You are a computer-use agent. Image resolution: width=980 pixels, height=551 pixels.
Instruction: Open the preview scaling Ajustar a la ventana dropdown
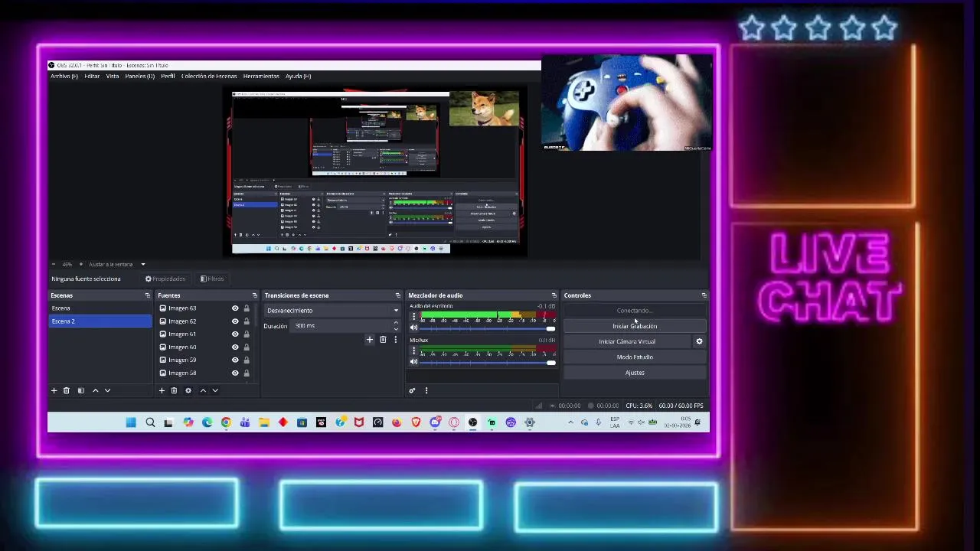(116, 265)
